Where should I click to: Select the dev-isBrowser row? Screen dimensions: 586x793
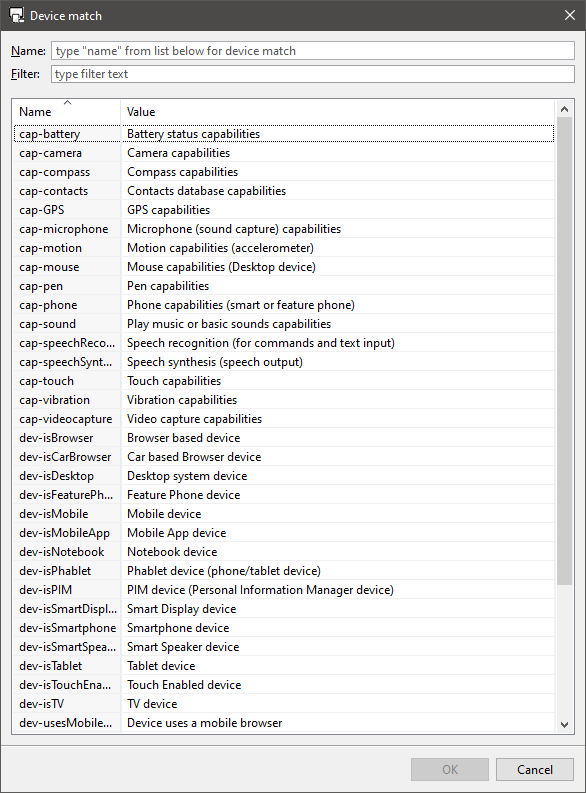[284, 438]
